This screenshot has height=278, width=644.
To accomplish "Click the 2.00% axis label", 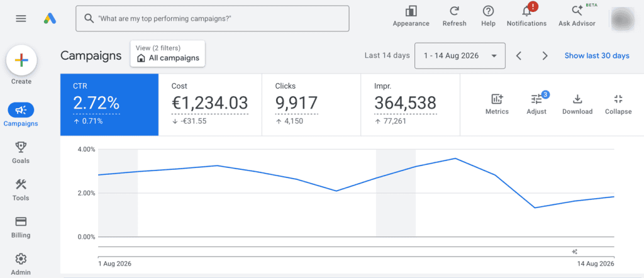I will [x=86, y=193].
